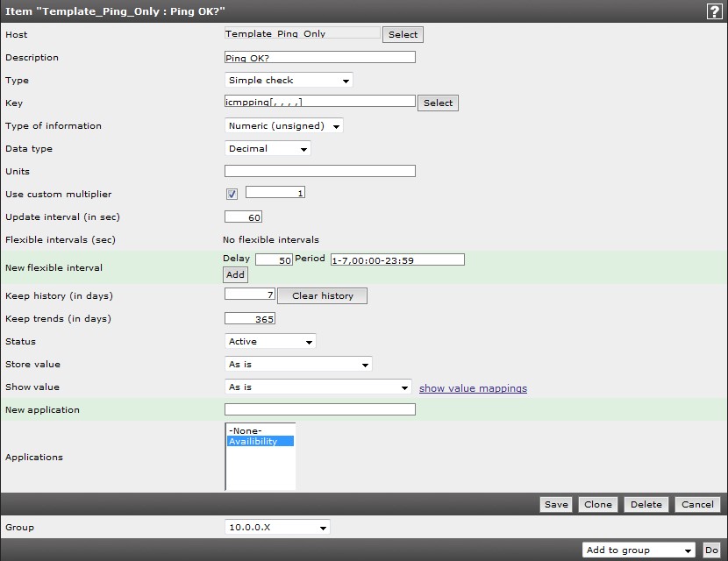Click the Description text field
Viewport: 728px width, 561px height.
pyautogui.click(x=319, y=58)
